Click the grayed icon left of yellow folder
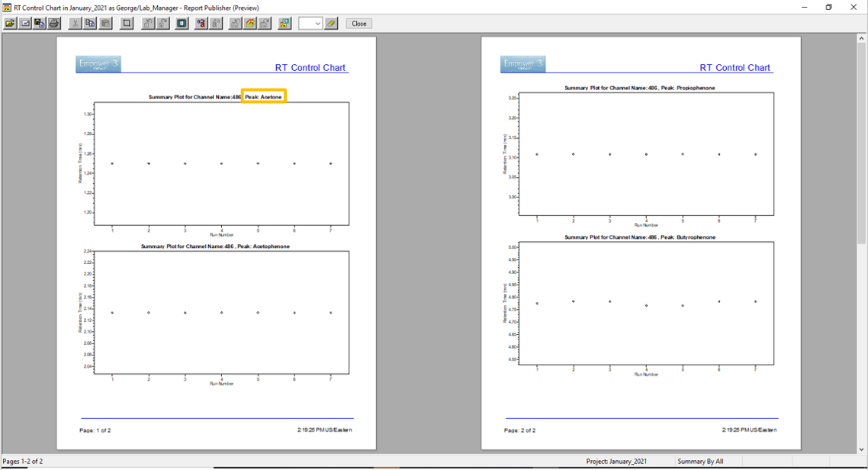This screenshot has height=470, width=868. coord(235,23)
